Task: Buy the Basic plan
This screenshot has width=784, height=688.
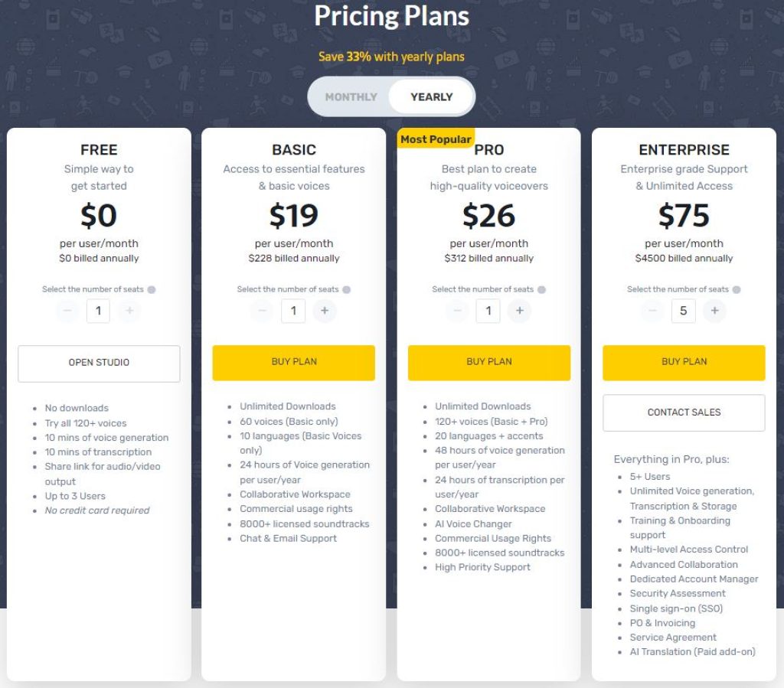Action: pos(293,361)
